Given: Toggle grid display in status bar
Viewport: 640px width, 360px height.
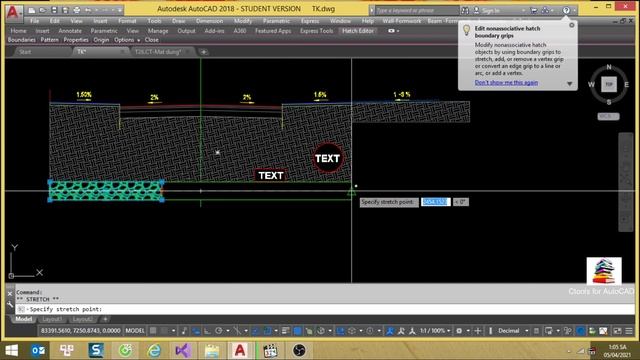Looking at the screenshot, I should point(153,331).
